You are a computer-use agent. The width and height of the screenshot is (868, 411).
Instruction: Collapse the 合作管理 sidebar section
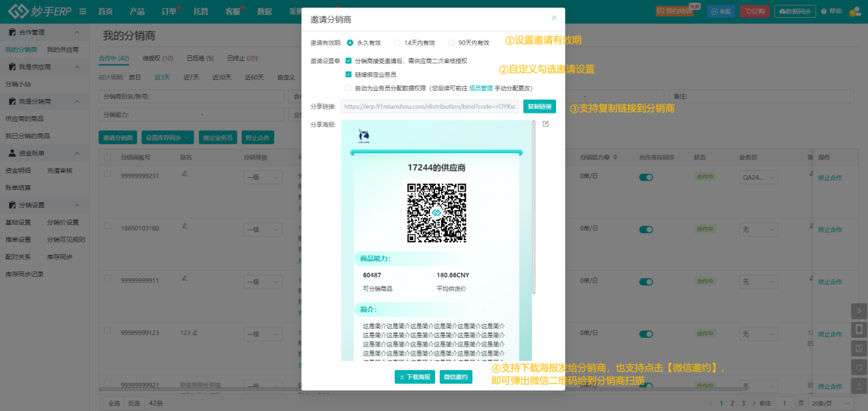pos(77,32)
